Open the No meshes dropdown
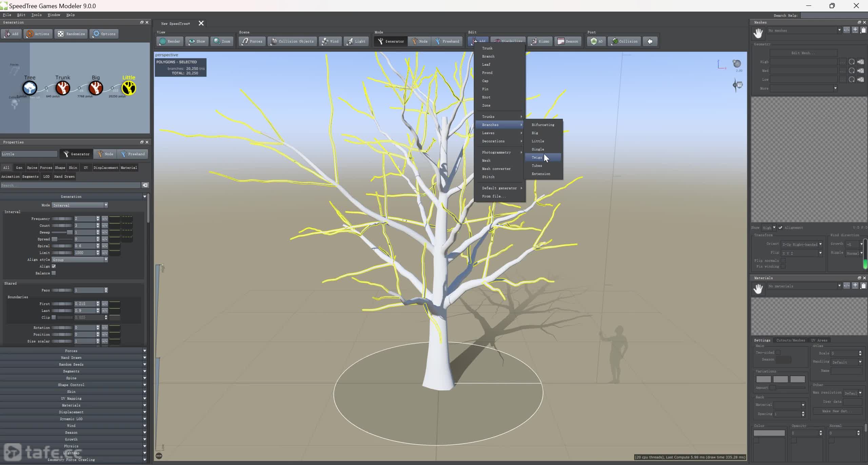 pos(804,31)
